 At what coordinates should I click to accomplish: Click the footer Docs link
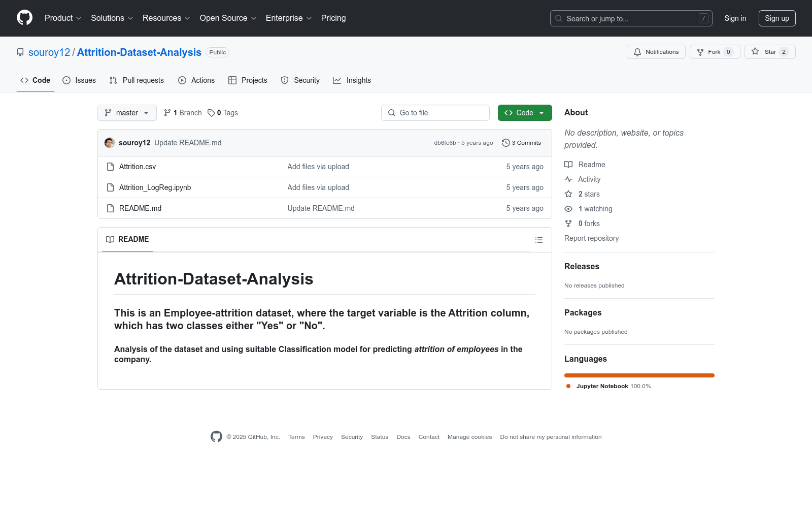pyautogui.click(x=403, y=437)
